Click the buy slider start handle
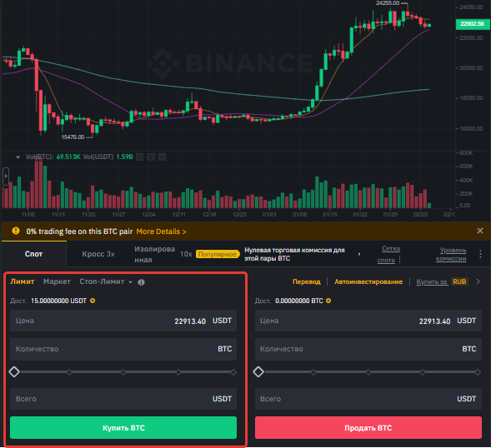Screen dimensions: 491x448 pos(14,372)
